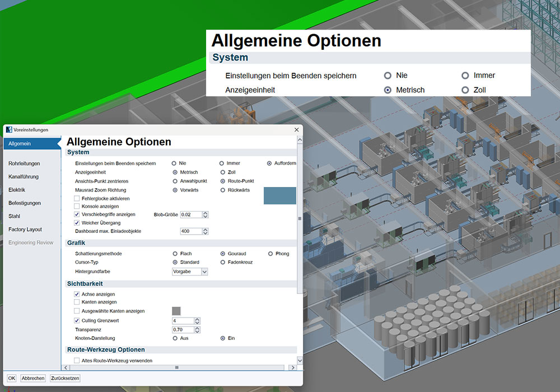Uncheck Weicher Übergang
Image resolution: width=560 pixels, height=392 pixels.
tap(77, 223)
